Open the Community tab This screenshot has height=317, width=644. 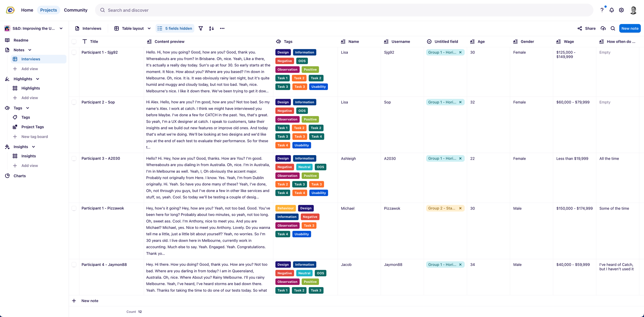(76, 10)
